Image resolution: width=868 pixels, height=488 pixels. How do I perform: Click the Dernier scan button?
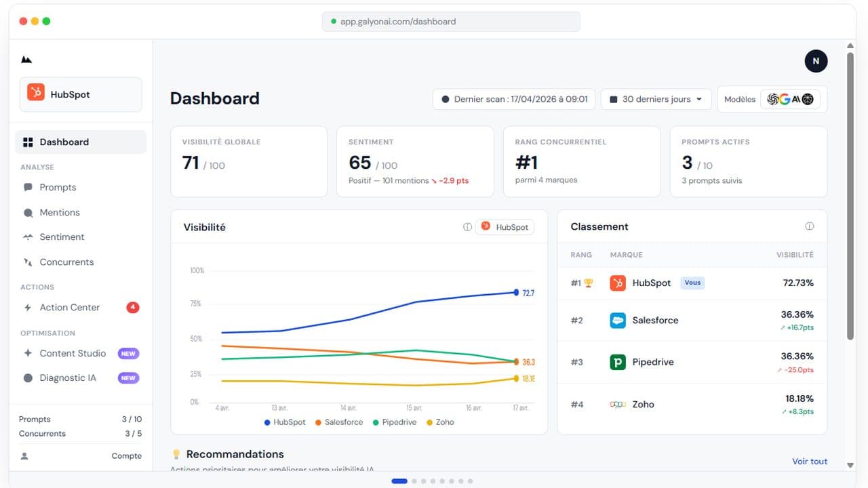click(514, 99)
